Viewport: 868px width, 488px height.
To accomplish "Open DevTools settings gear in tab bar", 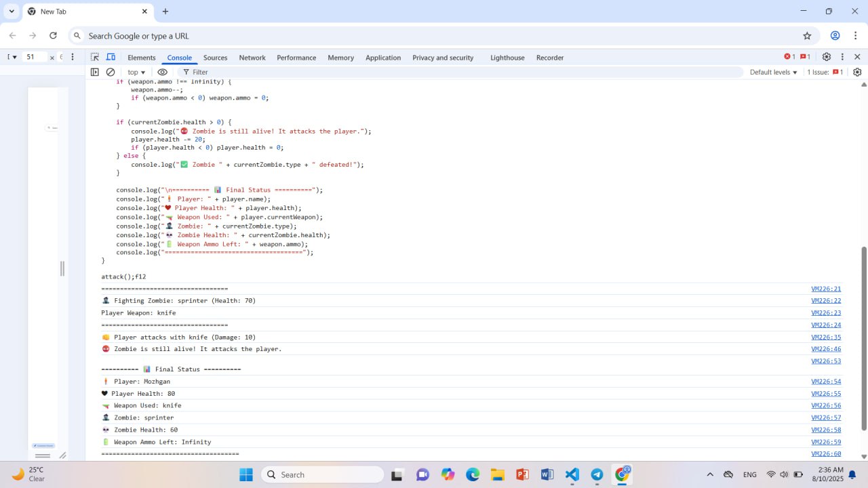I will pyautogui.click(x=826, y=57).
